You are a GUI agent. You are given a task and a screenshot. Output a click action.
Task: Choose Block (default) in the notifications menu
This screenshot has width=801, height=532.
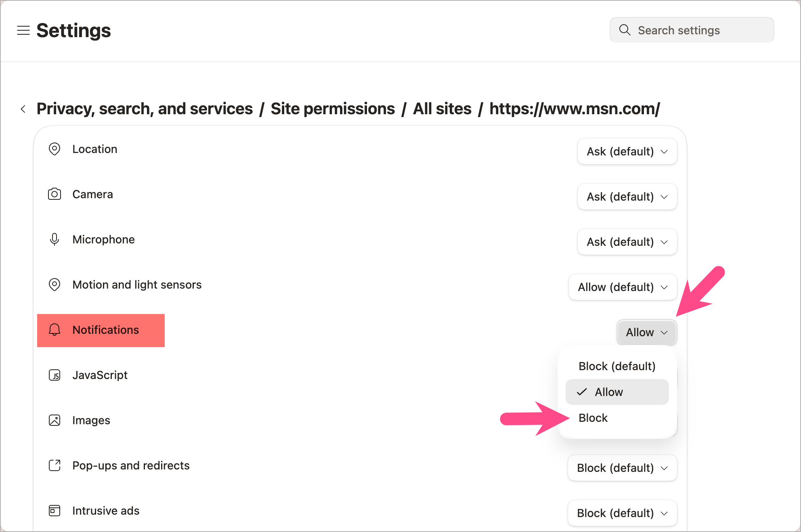click(617, 366)
